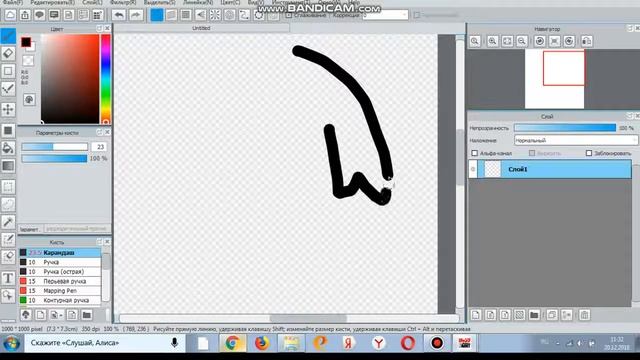Image resolution: width=640 pixels, height=360 pixels.
Task: Click the foreground black color swatch
Action: (x=26, y=42)
